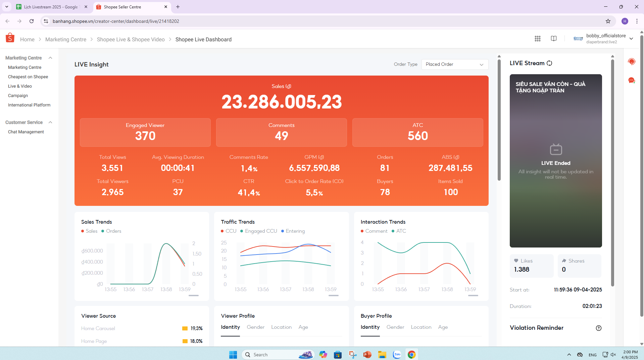Open Windows Start menu

(x=233, y=355)
